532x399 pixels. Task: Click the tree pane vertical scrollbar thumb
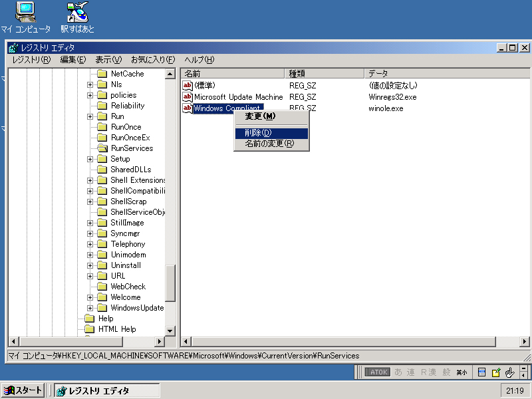pyautogui.click(x=170, y=283)
